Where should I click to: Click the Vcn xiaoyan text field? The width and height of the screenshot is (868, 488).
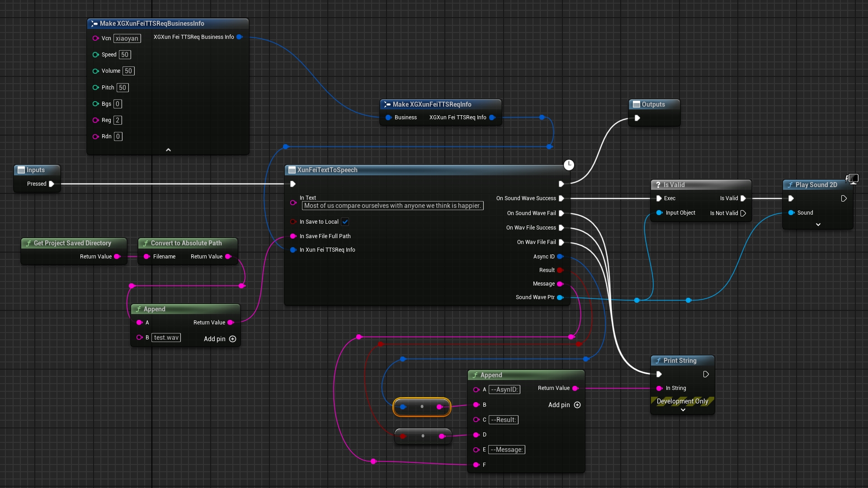click(x=127, y=38)
